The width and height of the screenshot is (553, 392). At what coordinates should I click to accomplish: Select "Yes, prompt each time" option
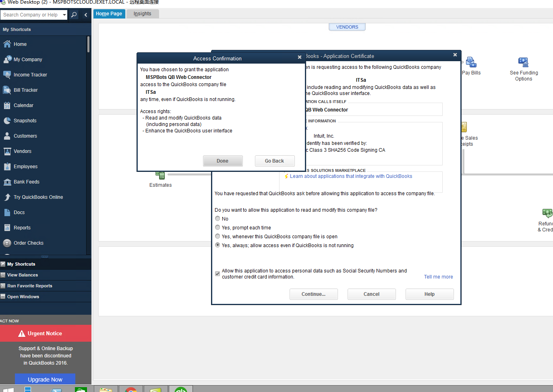[x=217, y=227]
